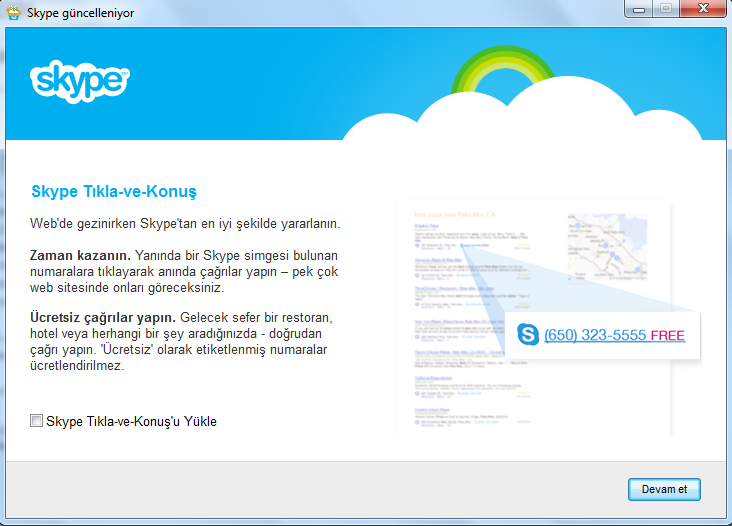Click the Skype installer icon in title bar
732x526 pixels.
click(14, 12)
